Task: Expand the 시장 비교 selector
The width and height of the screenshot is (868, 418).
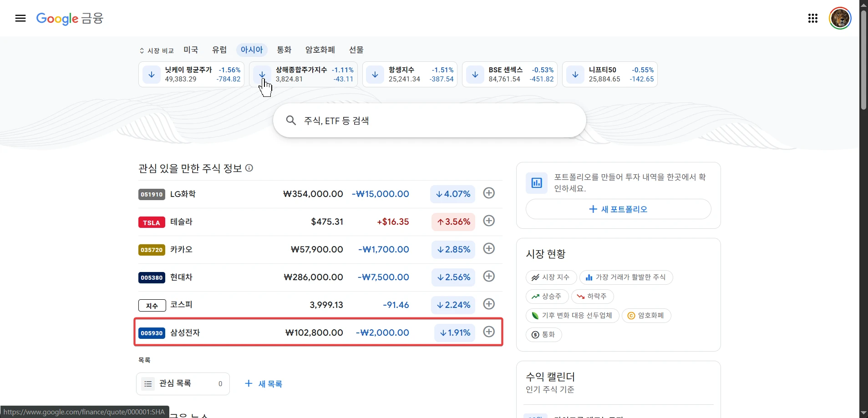Action: (157, 50)
